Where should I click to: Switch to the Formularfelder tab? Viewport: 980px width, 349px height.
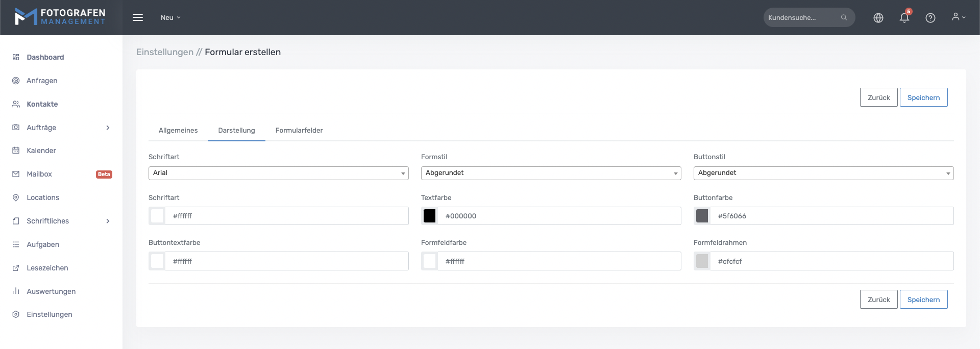pos(299,131)
